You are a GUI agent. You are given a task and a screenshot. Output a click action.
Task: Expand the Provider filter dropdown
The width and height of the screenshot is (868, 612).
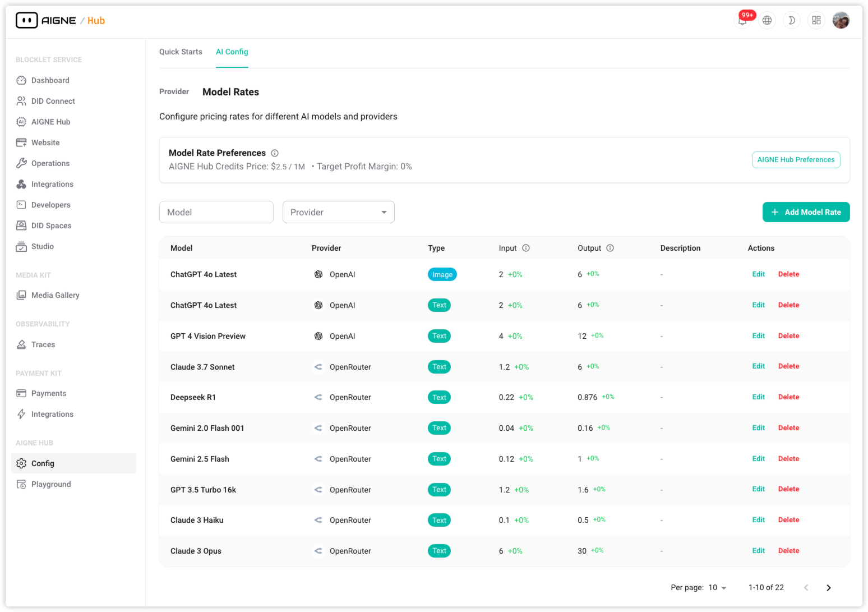click(338, 212)
